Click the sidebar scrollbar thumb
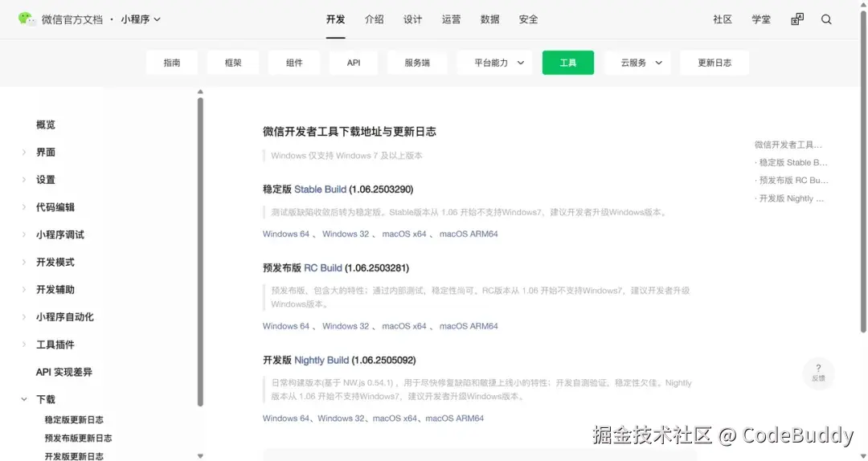 click(200, 252)
